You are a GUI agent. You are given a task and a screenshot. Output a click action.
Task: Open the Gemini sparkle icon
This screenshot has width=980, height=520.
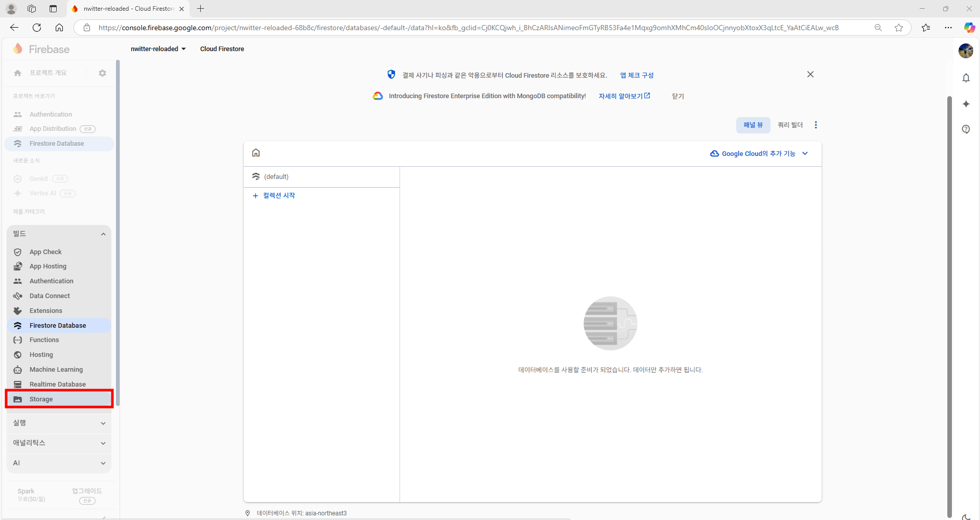(966, 104)
